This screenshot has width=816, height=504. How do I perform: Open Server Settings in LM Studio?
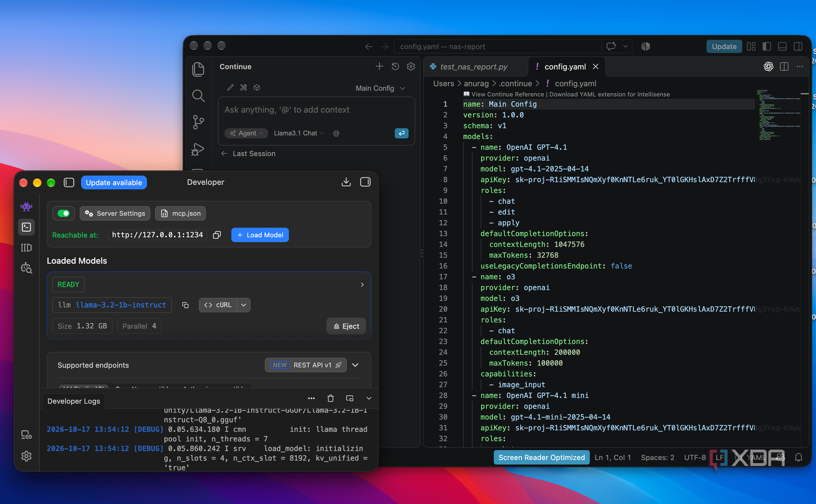[115, 213]
